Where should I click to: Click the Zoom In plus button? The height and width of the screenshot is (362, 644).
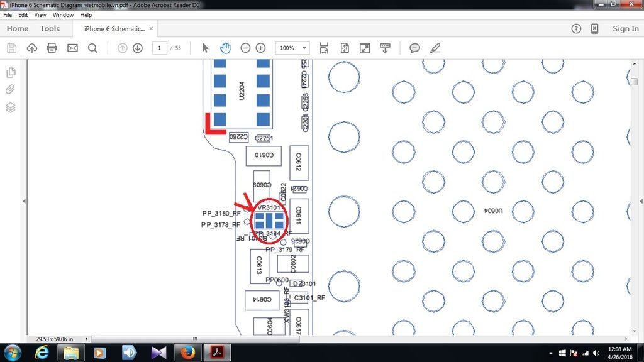click(260, 48)
